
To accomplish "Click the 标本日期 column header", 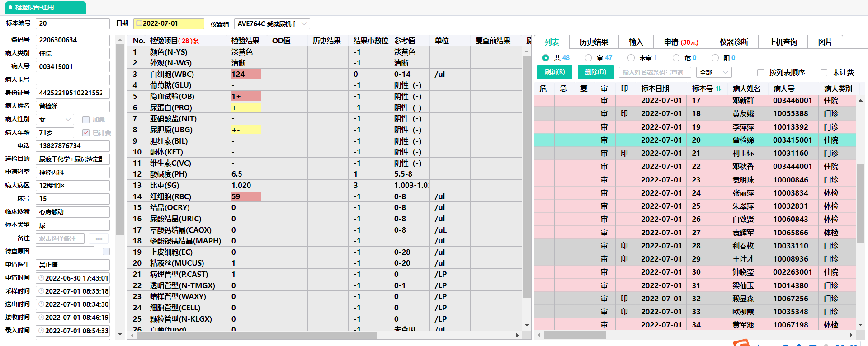I will pyautogui.click(x=661, y=89).
